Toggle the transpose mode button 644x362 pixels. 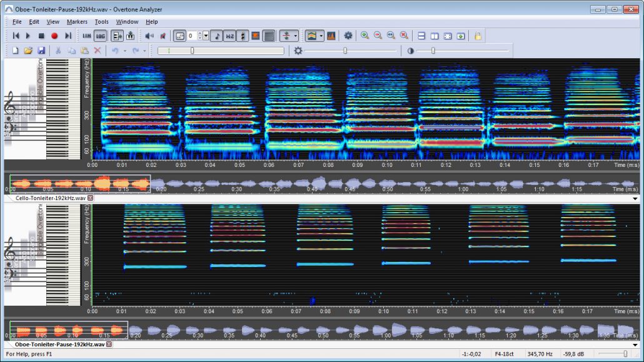coord(179,36)
